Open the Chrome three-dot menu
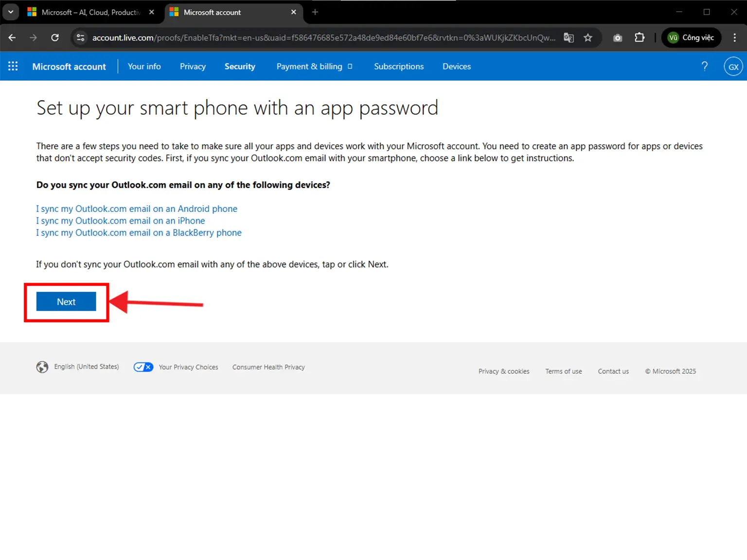This screenshot has height=560, width=747. [735, 37]
